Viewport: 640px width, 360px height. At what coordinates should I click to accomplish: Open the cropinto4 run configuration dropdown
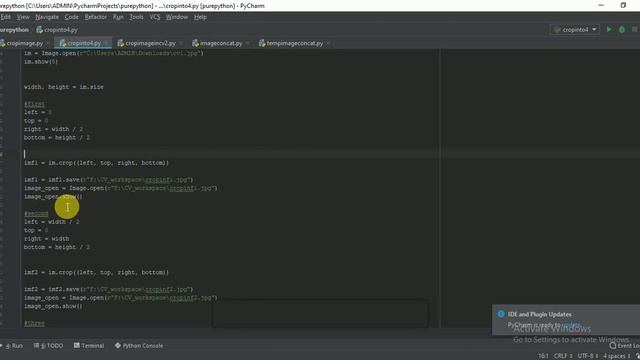pos(575,29)
